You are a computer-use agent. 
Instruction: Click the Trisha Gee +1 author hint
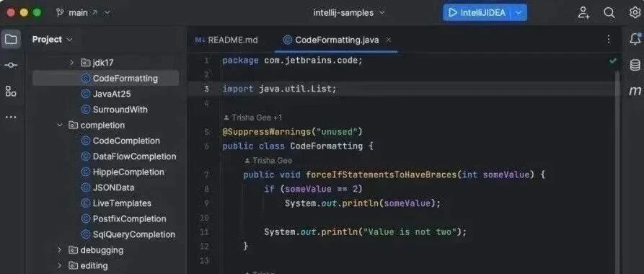tap(252, 118)
